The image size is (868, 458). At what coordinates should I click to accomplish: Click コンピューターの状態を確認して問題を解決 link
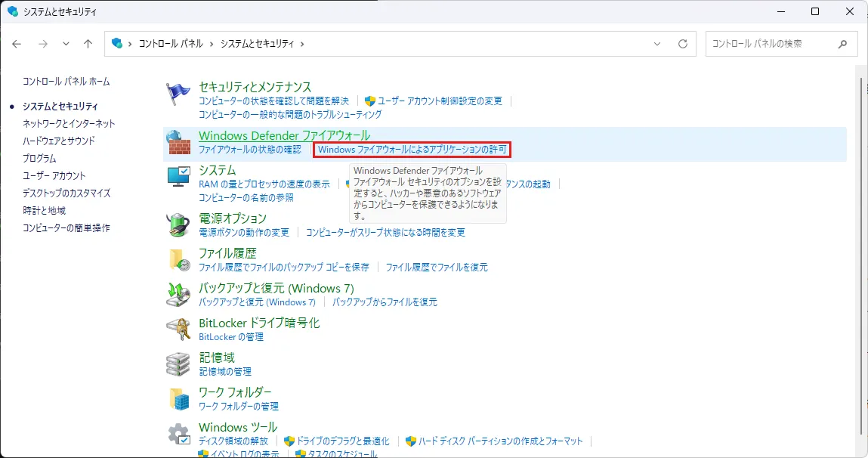point(274,101)
